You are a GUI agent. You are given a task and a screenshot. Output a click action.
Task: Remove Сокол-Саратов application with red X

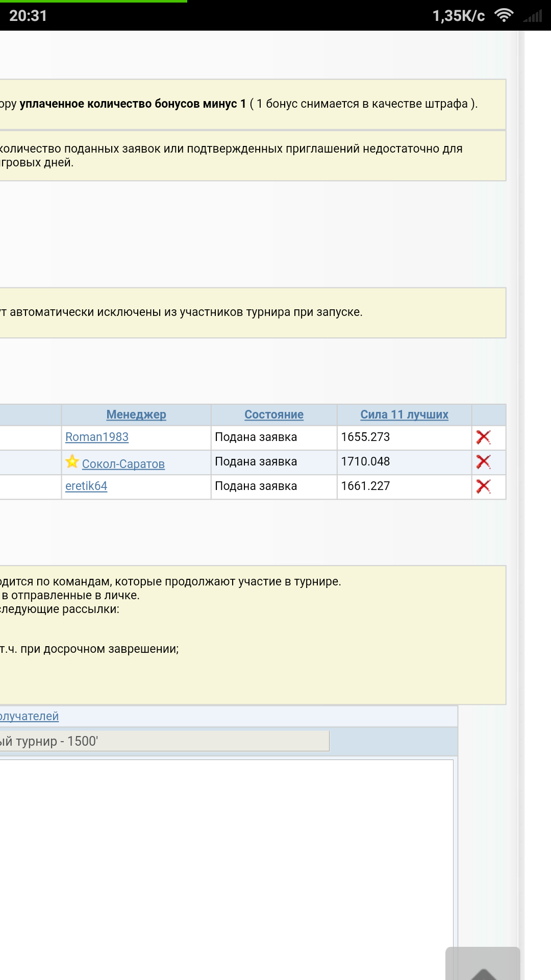483,462
